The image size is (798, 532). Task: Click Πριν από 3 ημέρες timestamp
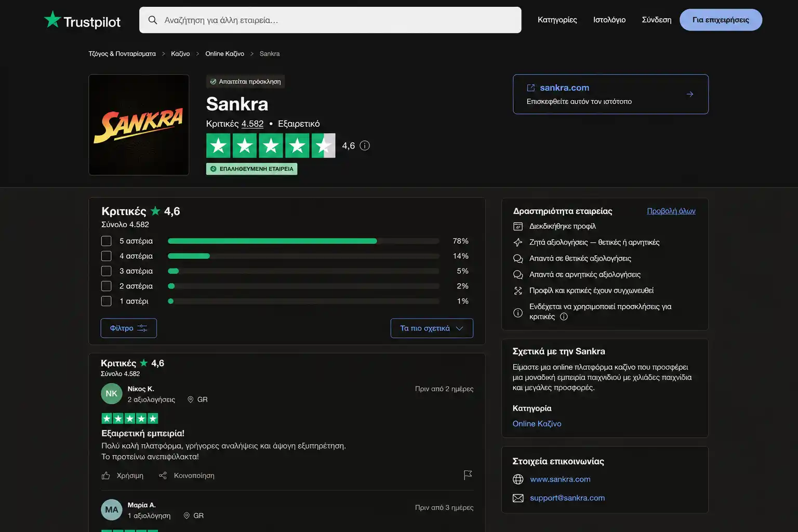point(444,508)
